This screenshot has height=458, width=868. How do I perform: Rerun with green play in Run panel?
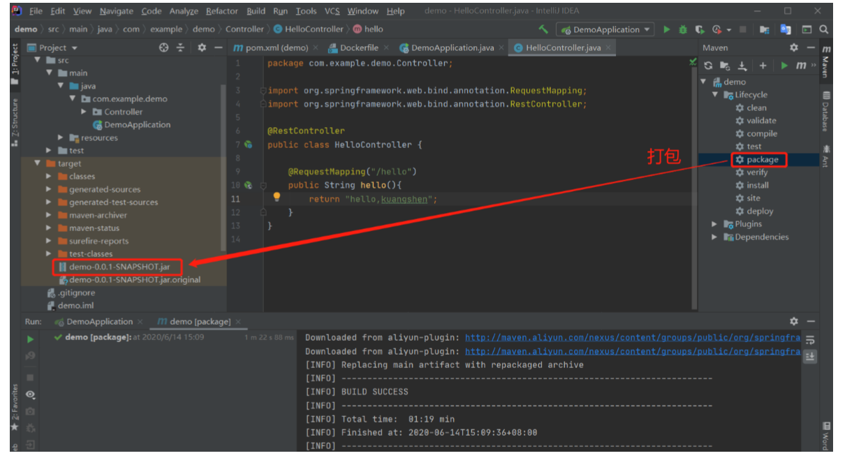pyautogui.click(x=30, y=339)
